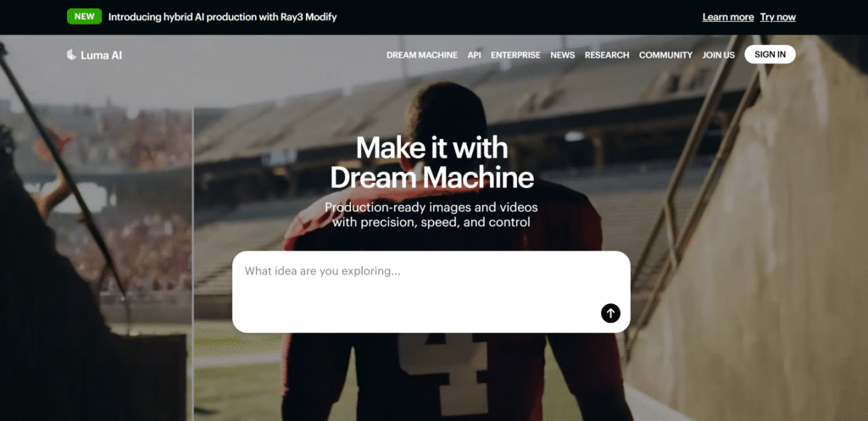Follow the Learn more link
The width and height of the screenshot is (868, 421).
[728, 17]
